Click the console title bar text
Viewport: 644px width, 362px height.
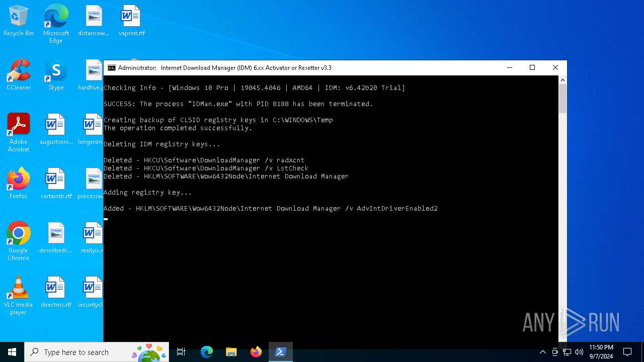coord(225,68)
